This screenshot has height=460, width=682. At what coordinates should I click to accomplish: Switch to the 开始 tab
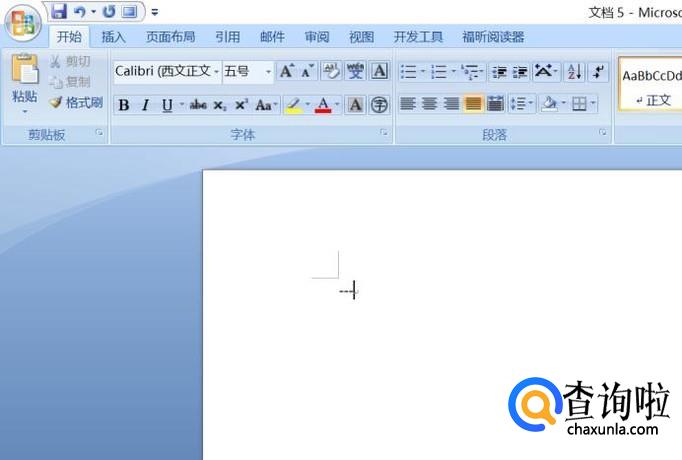pyautogui.click(x=69, y=37)
